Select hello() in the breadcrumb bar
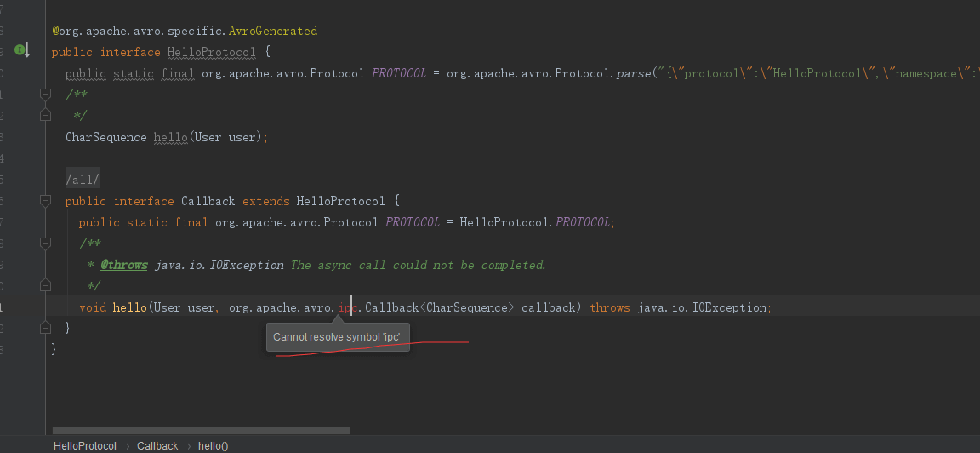The image size is (980, 453). 213,445
